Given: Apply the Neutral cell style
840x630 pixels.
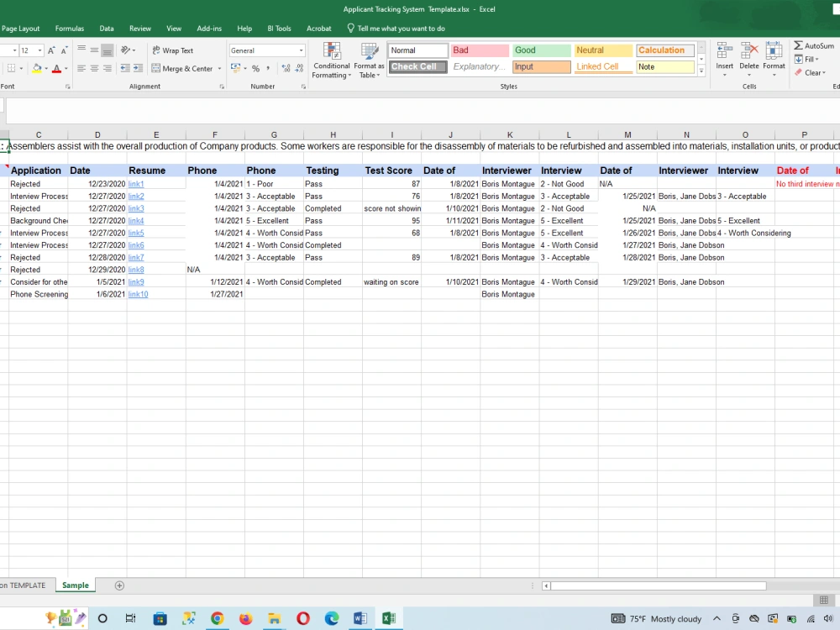Looking at the screenshot, I should [x=603, y=50].
